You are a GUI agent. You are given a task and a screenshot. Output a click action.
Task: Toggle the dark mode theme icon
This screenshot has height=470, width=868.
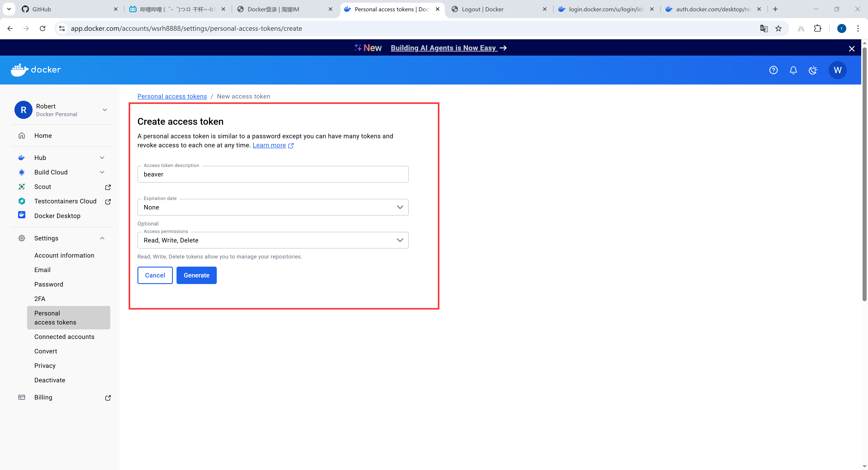(x=813, y=70)
